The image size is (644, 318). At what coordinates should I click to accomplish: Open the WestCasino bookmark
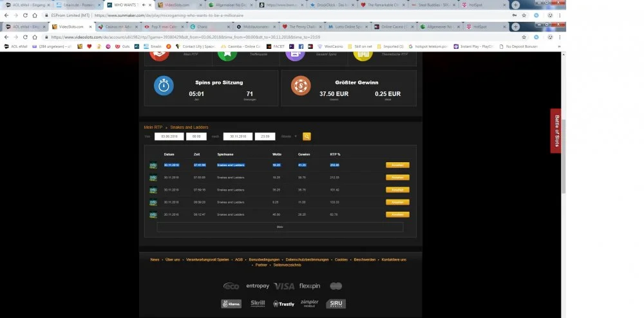[x=330, y=46]
